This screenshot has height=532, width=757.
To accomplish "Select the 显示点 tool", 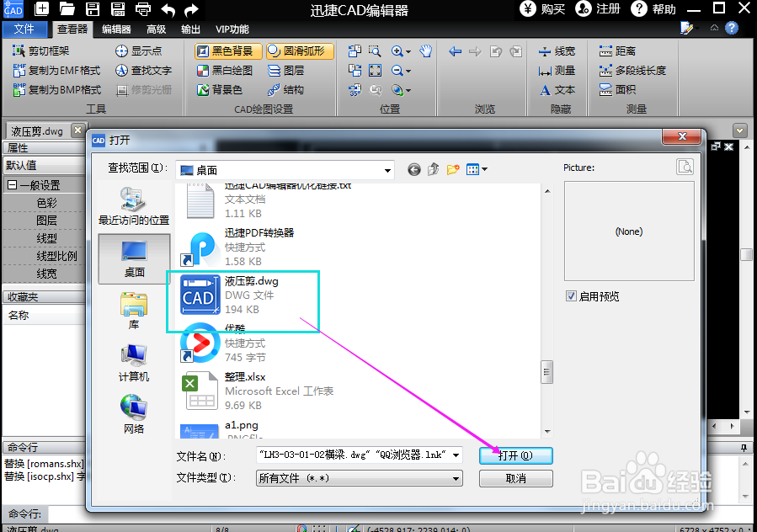I will (x=139, y=51).
